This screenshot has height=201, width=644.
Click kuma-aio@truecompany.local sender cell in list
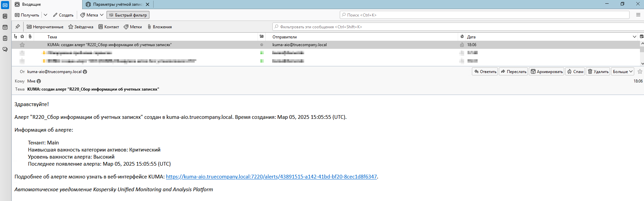click(299, 45)
